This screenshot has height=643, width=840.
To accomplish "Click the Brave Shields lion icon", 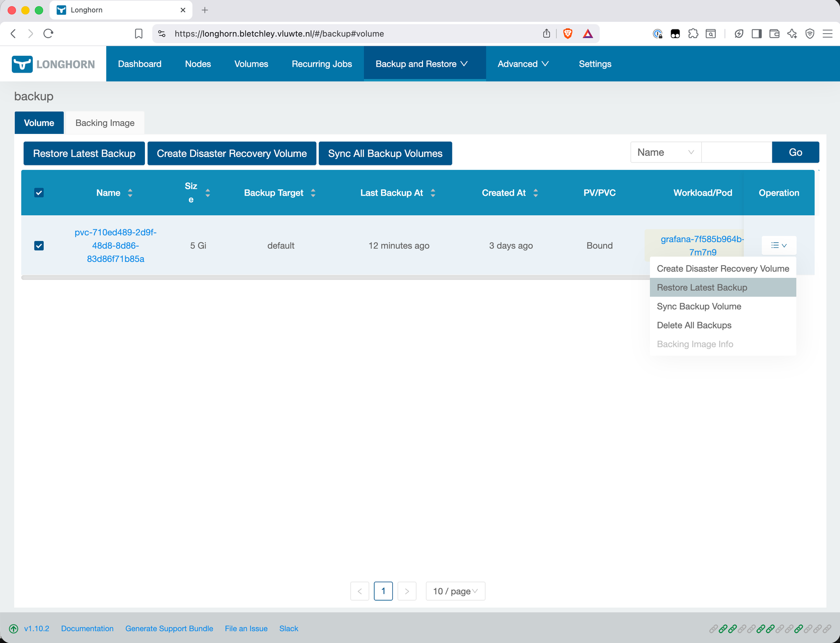I will click(x=567, y=34).
